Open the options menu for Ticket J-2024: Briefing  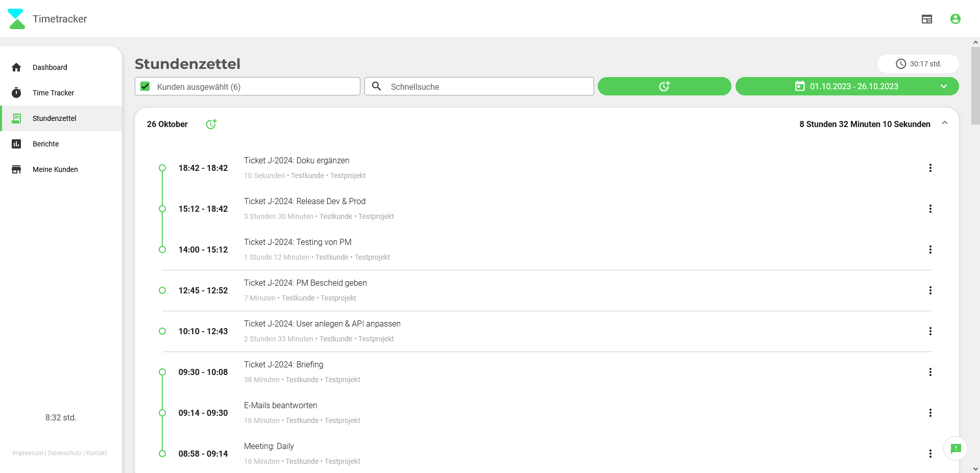pyautogui.click(x=930, y=372)
